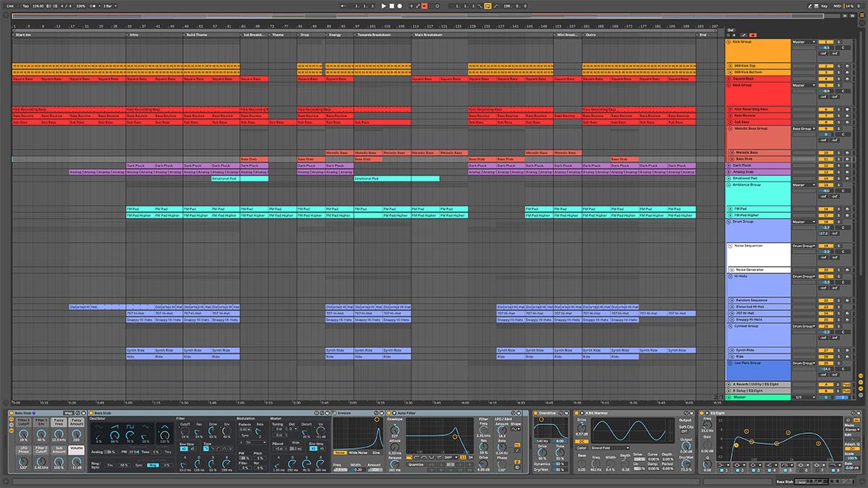Viewport: 868px width, 488px height.
Task: Arm the Kick Recording Bass track
Action: [x=846, y=109]
